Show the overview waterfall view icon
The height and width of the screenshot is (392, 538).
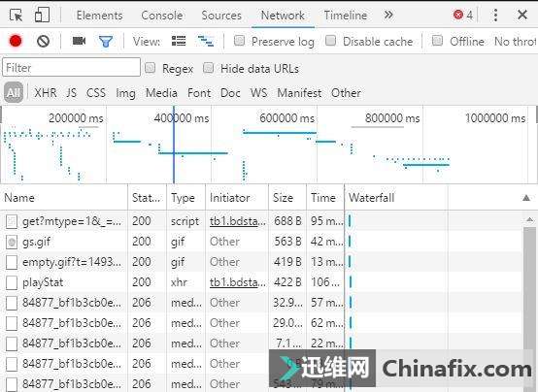click(206, 41)
